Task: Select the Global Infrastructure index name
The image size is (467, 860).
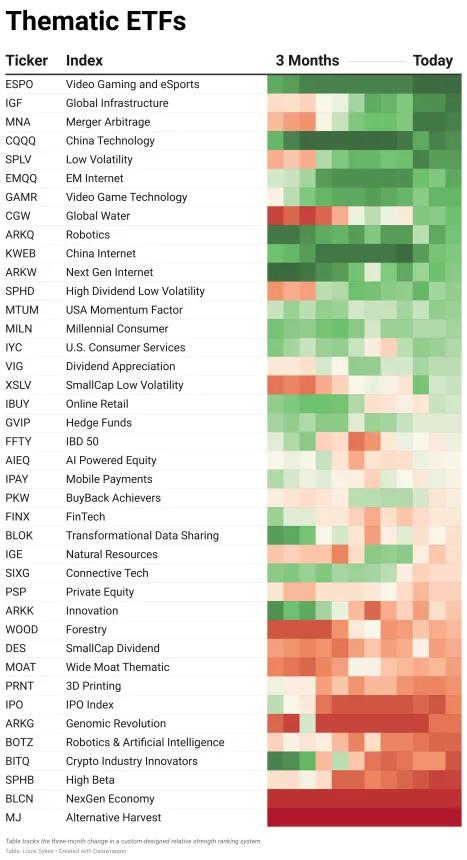Action: [x=117, y=103]
